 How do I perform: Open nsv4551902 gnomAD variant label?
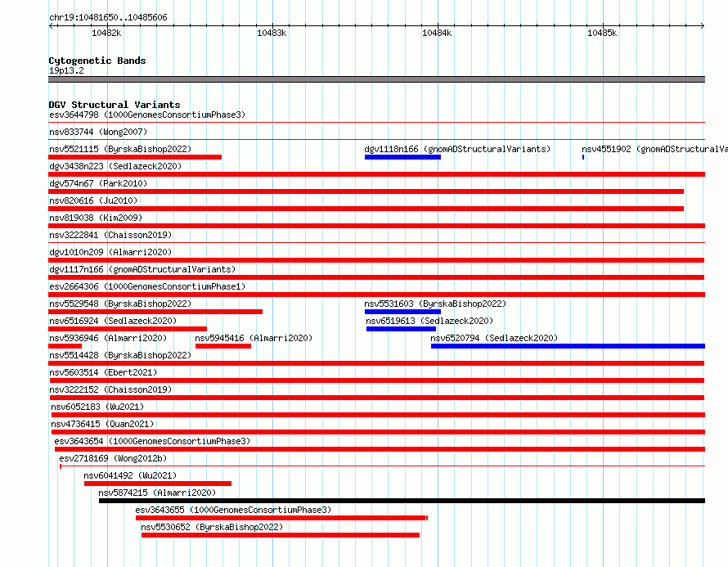coord(654,149)
